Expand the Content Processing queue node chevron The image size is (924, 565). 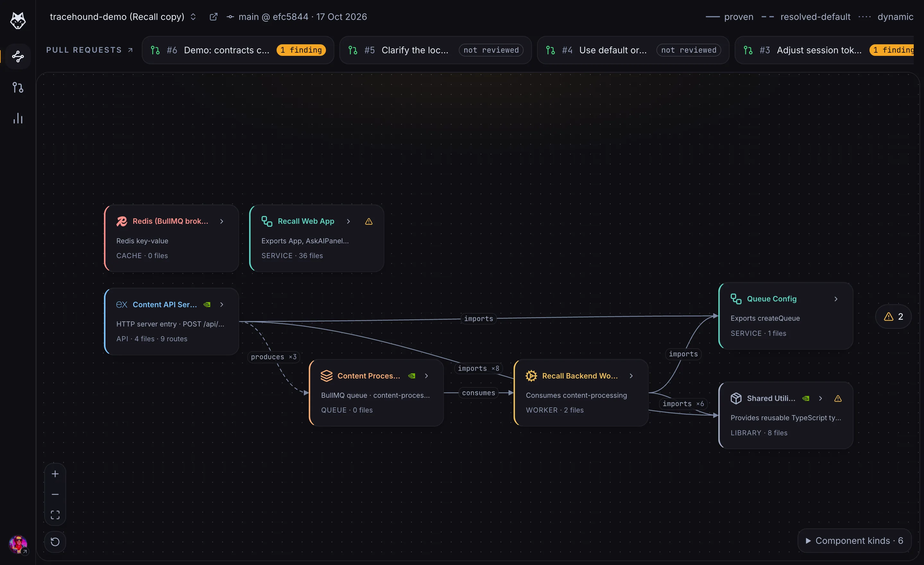(426, 376)
